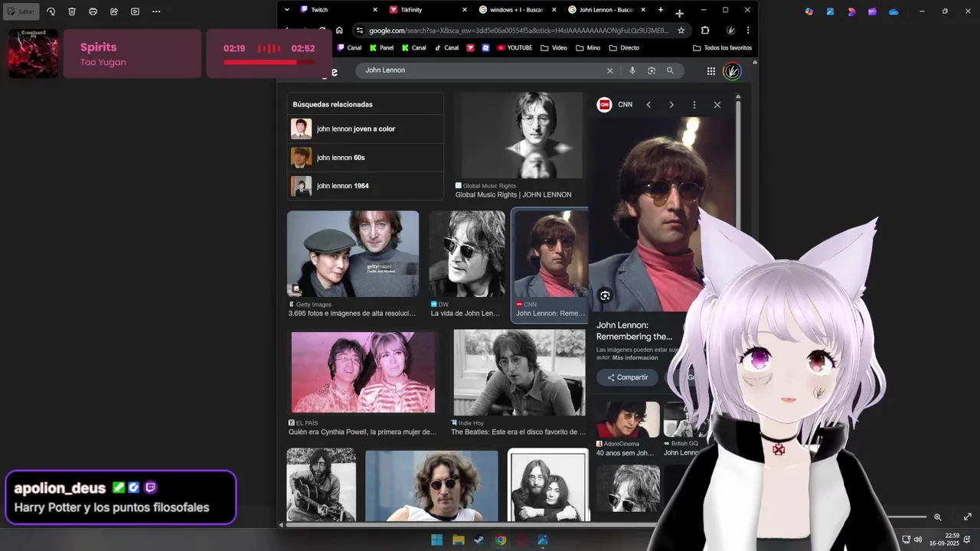Open the Indie Hoy Beatles image result
Screen dimensions: 980x551
click(x=519, y=372)
